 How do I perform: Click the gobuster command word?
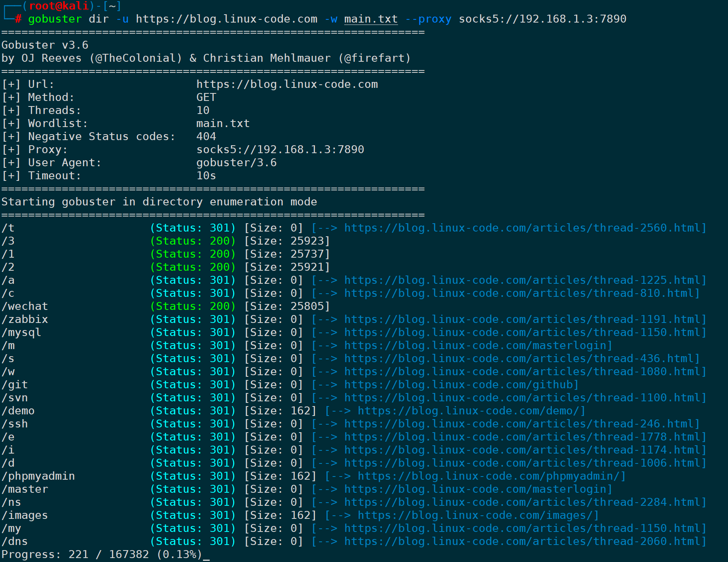pos(55,19)
